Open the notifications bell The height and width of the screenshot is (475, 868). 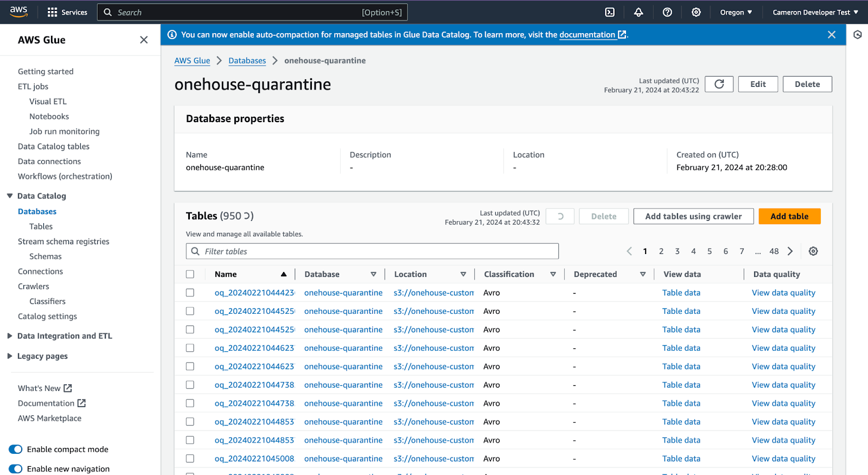(639, 12)
